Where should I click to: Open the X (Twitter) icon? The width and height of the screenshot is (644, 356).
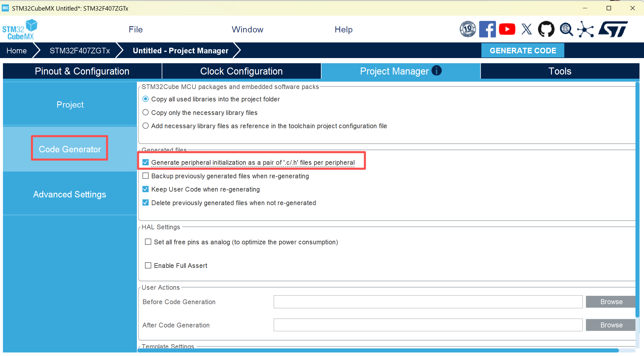pos(527,29)
